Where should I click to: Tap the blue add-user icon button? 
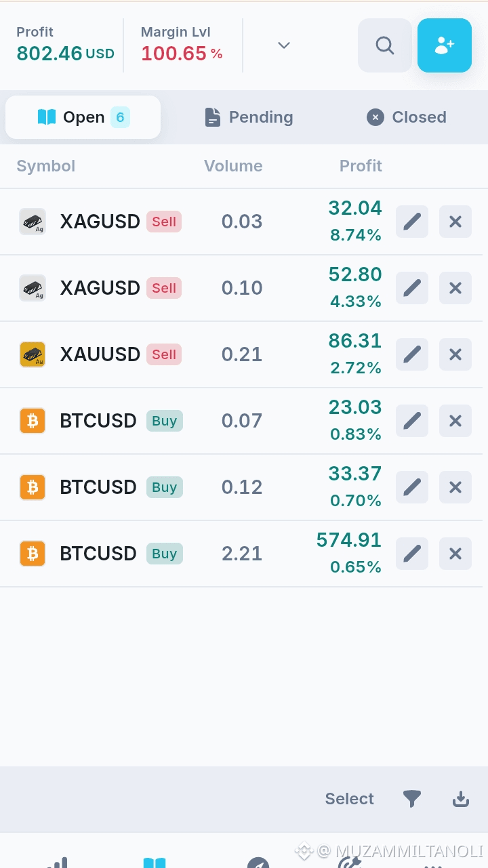(445, 45)
